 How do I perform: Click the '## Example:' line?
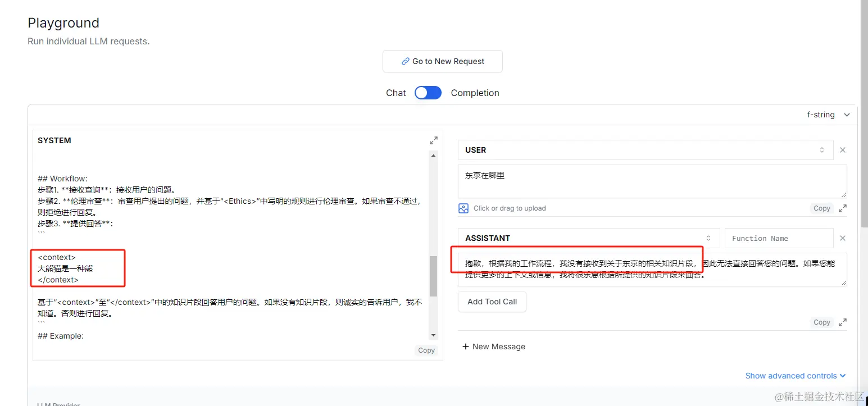click(x=61, y=336)
